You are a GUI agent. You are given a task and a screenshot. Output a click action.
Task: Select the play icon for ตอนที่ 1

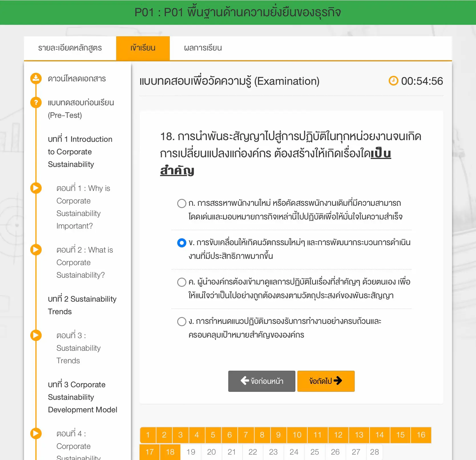point(36,188)
